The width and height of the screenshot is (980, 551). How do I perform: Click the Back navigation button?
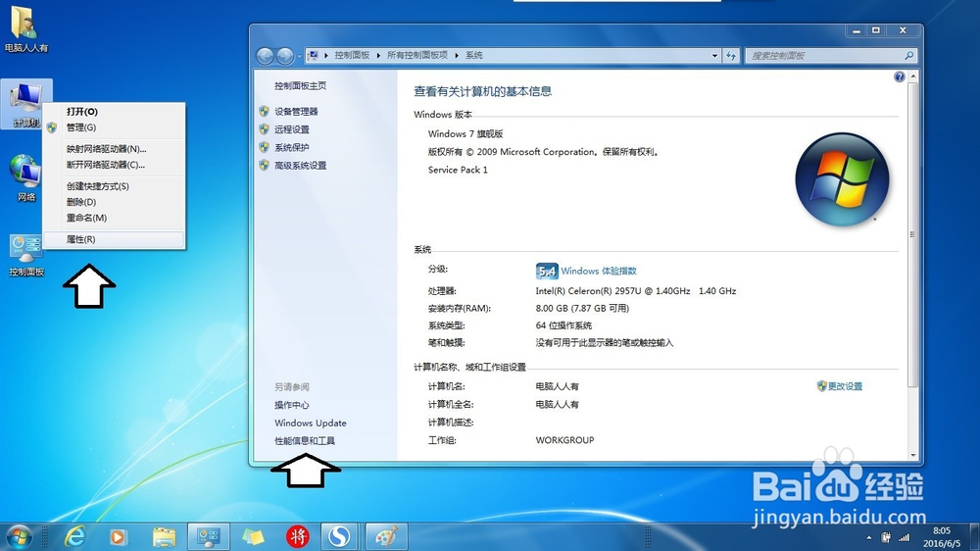coord(265,56)
